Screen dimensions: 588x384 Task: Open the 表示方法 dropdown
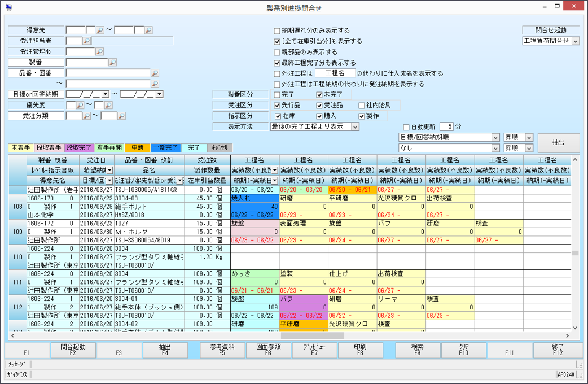(x=354, y=126)
